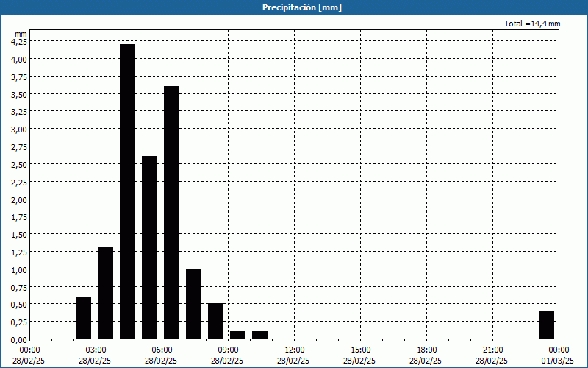Click the 03:00 28/02/25 x-axis label
588x368 pixels.
click(x=96, y=355)
